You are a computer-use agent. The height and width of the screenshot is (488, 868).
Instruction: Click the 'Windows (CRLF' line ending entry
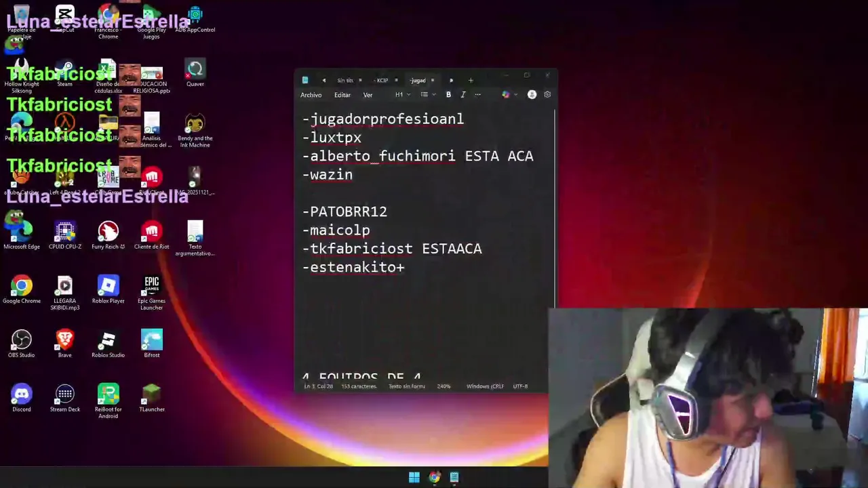(485, 386)
